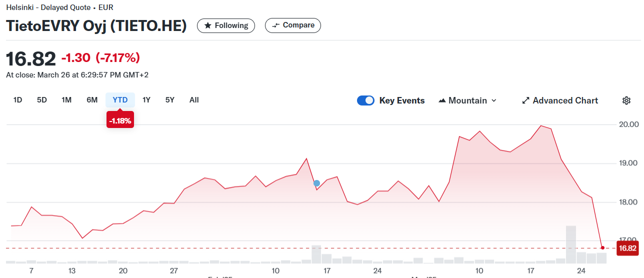Select the 6M time range tab
This screenshot has width=644, height=278.
[92, 100]
